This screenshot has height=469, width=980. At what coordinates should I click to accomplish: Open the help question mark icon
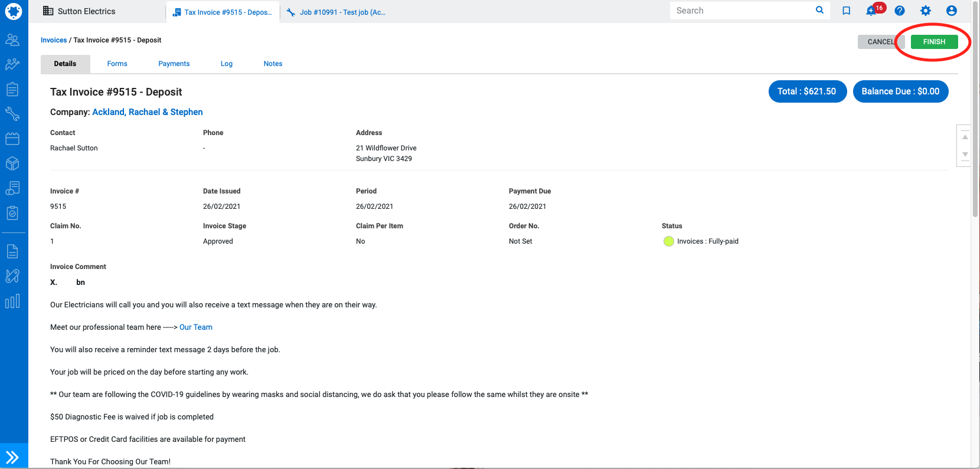(899, 11)
